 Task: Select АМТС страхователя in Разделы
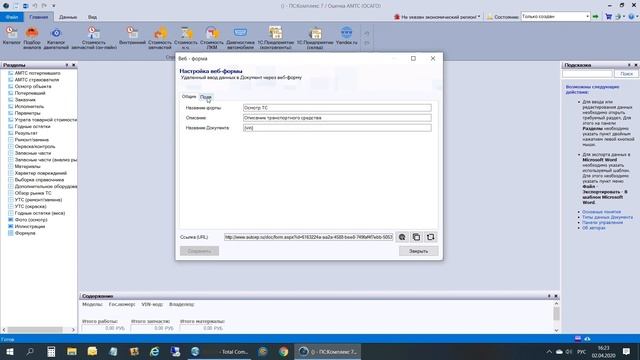pos(37,80)
